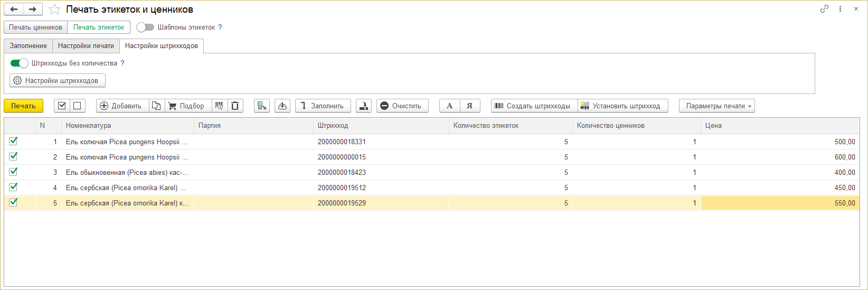Click the N column header
Screen dimensions: 868x290
[49, 126]
